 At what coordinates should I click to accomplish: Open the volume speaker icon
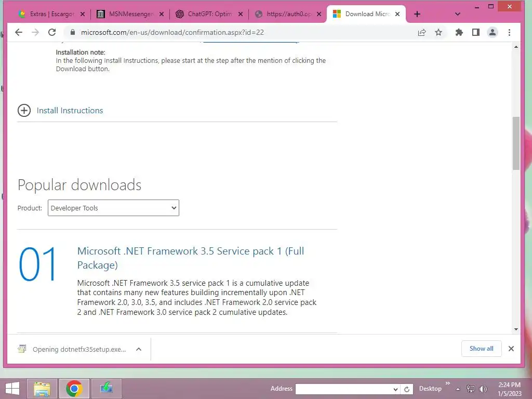pos(483,389)
